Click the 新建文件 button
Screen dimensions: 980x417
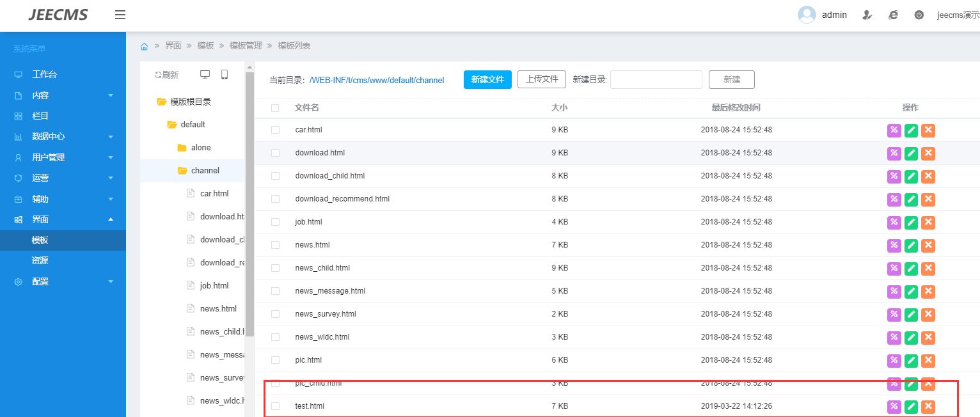pos(487,79)
